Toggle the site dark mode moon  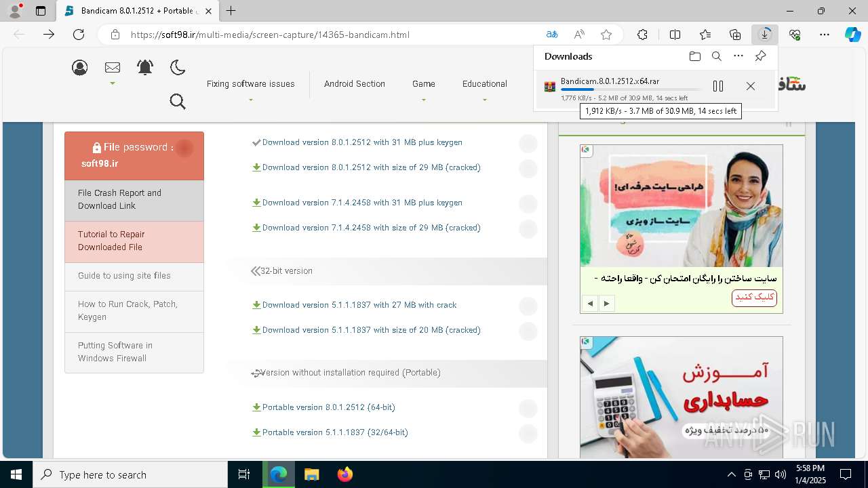pyautogui.click(x=178, y=67)
